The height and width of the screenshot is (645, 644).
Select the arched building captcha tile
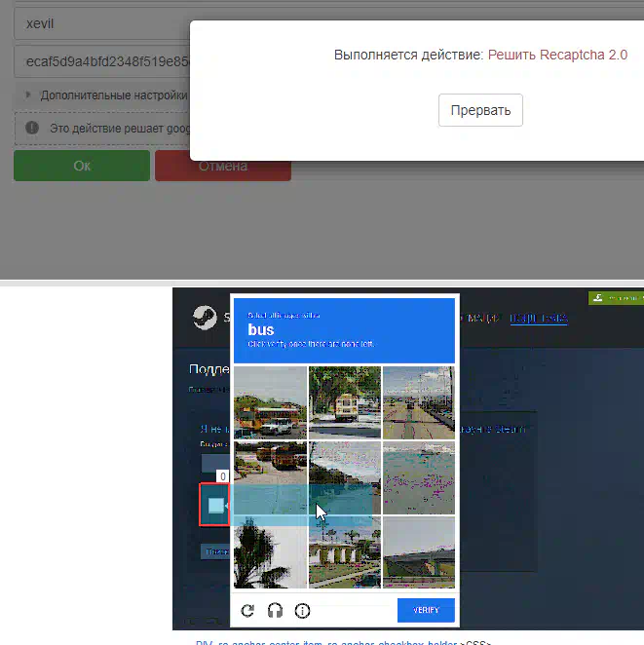[345, 552]
